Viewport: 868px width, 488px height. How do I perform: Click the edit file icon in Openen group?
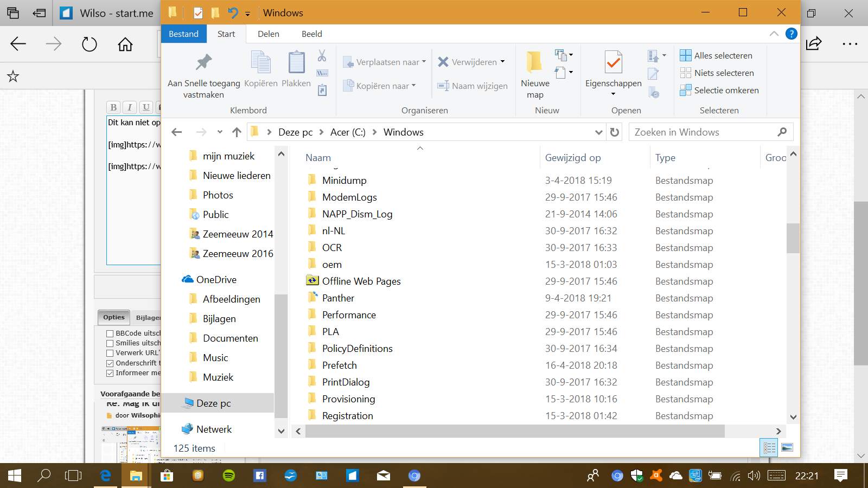[653, 73]
